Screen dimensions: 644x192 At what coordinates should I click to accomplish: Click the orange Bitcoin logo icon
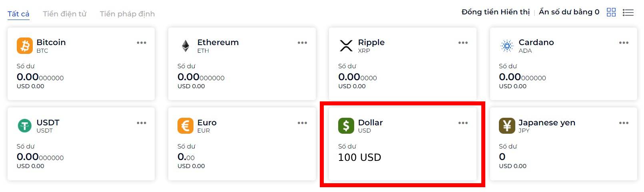[x=25, y=46]
